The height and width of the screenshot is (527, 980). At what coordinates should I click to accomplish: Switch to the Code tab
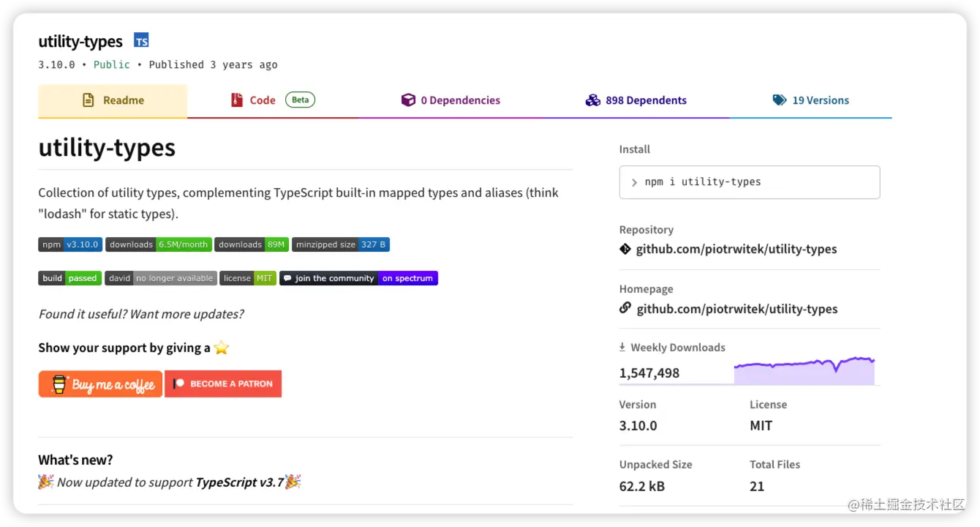click(x=272, y=100)
